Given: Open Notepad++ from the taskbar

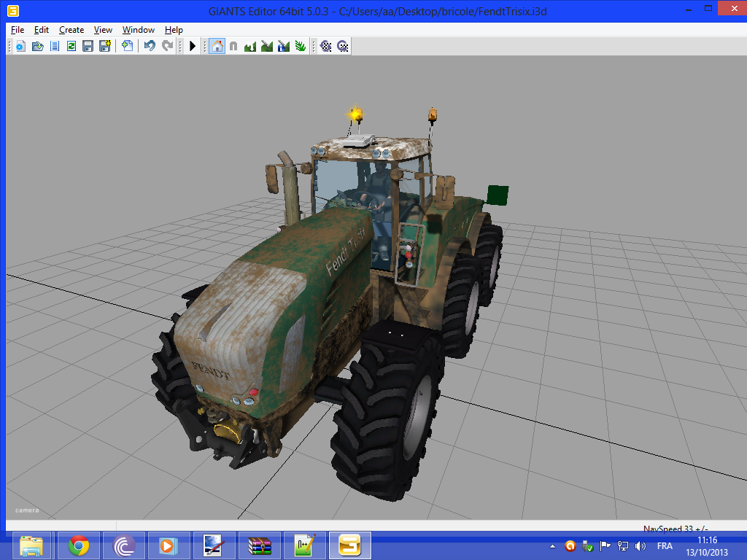Looking at the screenshot, I should point(304,545).
